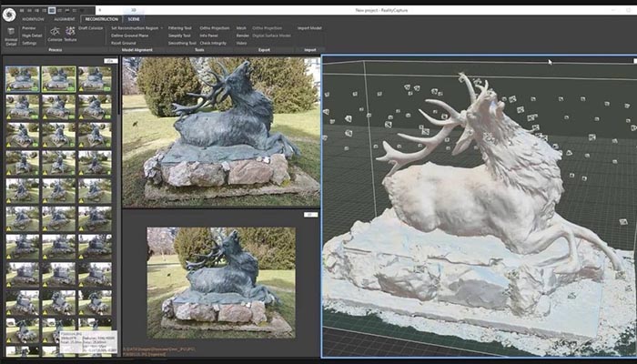Click Digital Surface Model export

(271, 35)
